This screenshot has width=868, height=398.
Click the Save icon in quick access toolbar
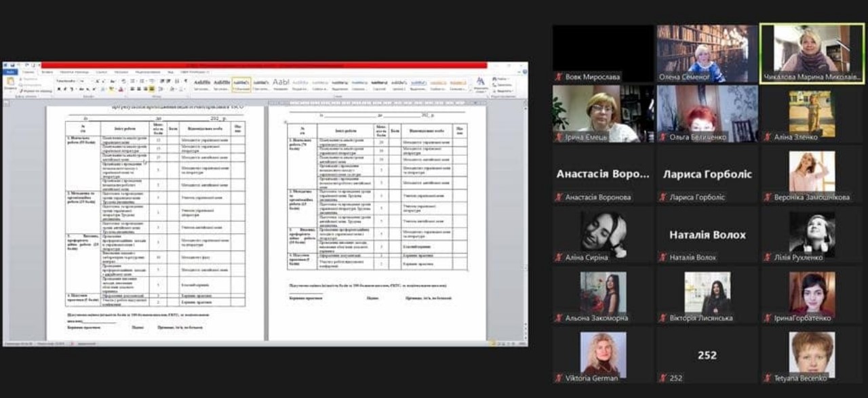(x=13, y=66)
